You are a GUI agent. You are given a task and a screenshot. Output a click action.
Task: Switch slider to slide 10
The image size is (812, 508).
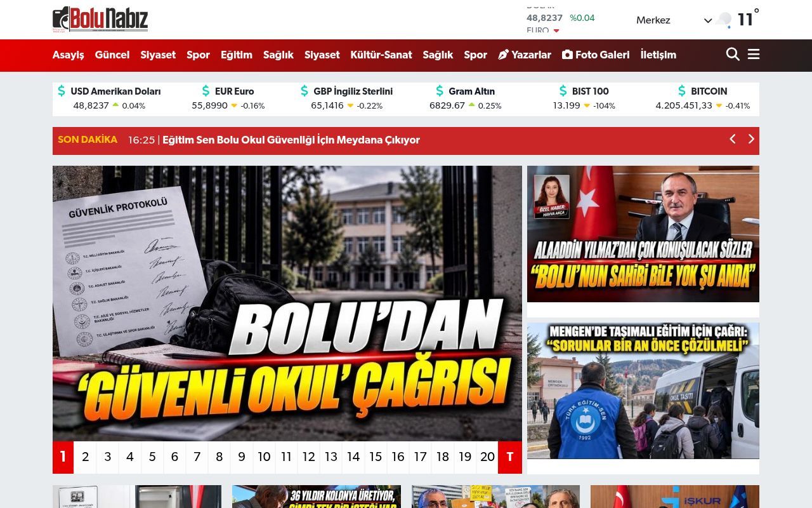tap(264, 457)
